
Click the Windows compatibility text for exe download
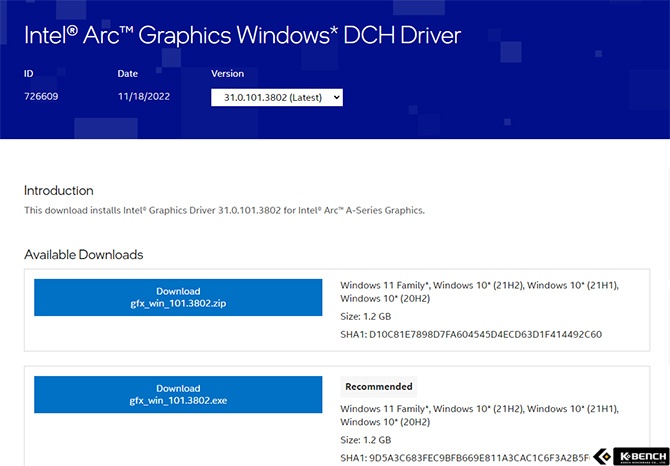coord(479,415)
